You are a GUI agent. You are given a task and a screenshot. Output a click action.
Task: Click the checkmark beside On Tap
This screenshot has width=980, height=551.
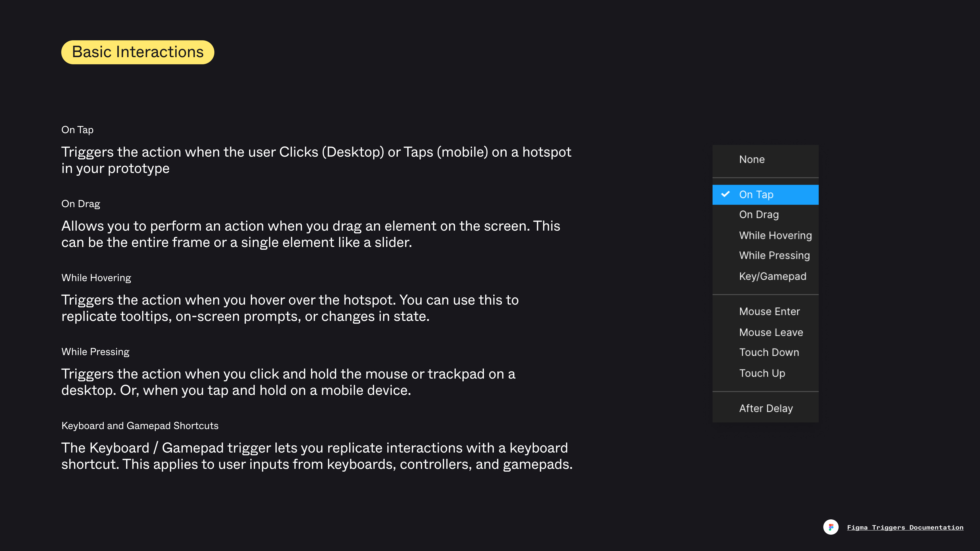725,194
